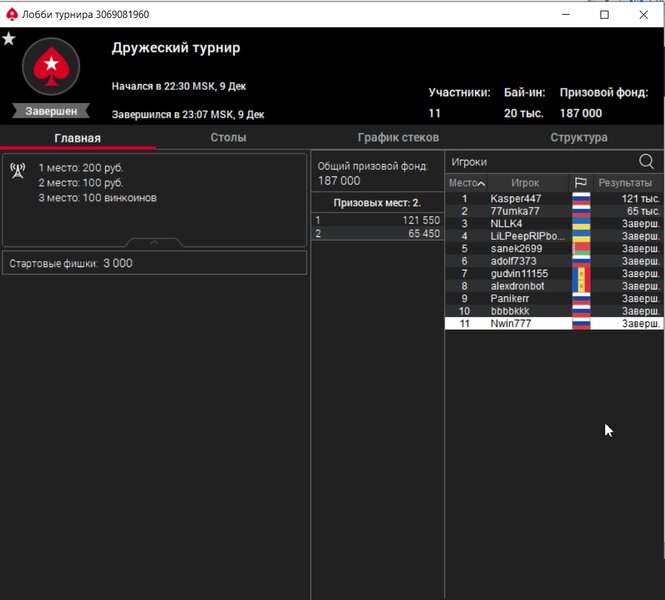
Task: Open player search magnifier icon
Action: click(x=646, y=162)
